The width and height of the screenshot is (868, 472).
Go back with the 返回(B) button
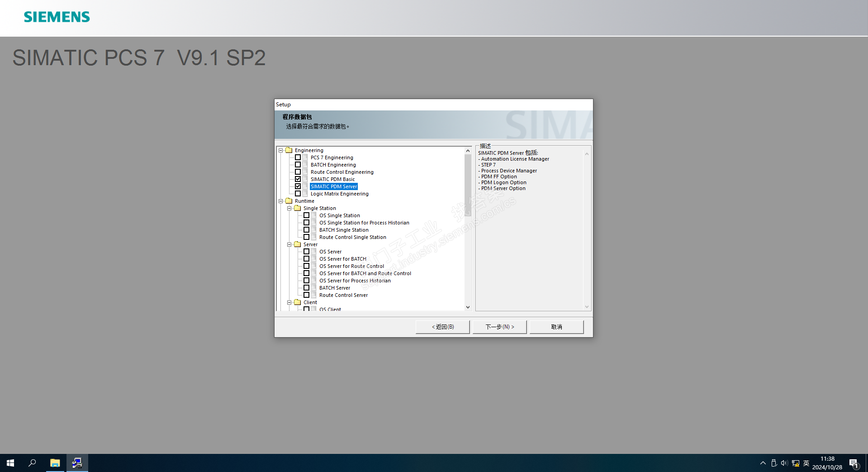coord(443,327)
